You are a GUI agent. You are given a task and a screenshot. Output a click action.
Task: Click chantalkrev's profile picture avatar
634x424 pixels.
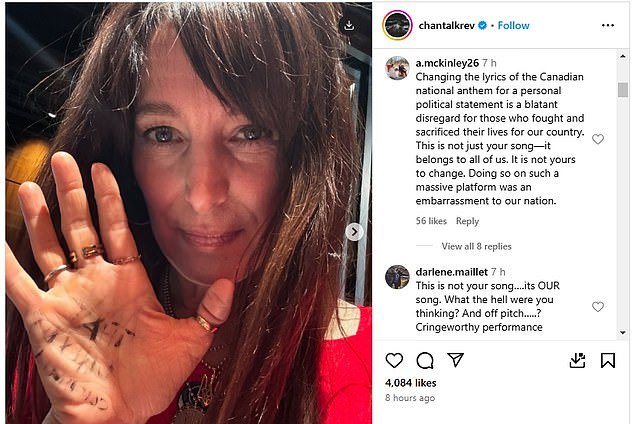397,25
